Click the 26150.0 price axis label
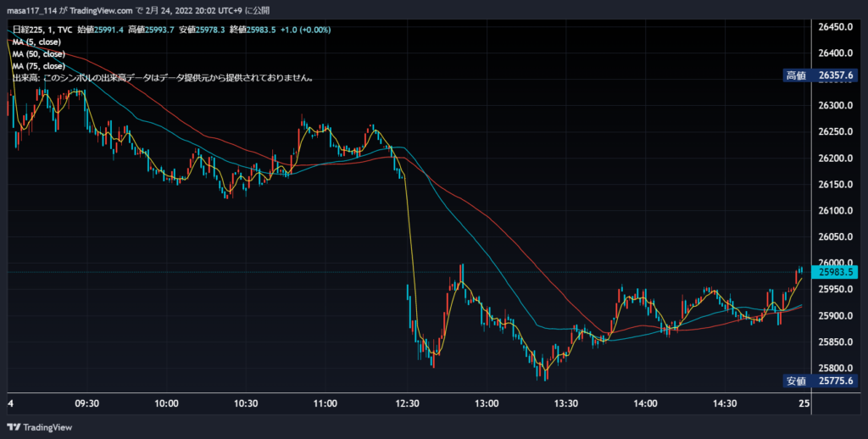Screen dimensions: 868x439 pyautogui.click(x=835, y=185)
